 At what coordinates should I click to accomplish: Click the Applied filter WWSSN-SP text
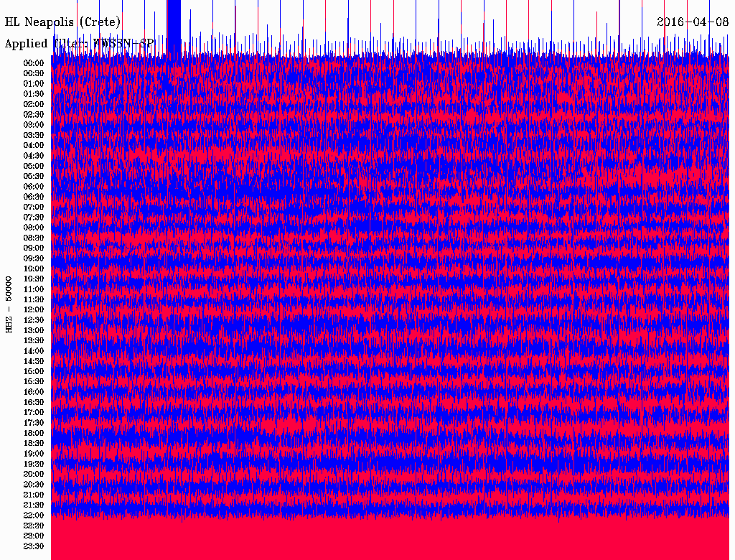pos(79,44)
